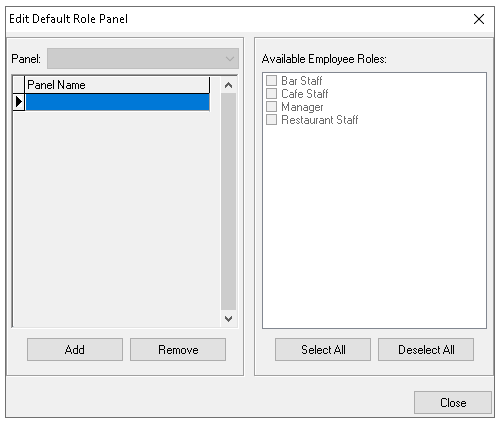The image size is (497, 423).
Task: Open the Panel dropdown list
Action: pyautogui.click(x=143, y=59)
